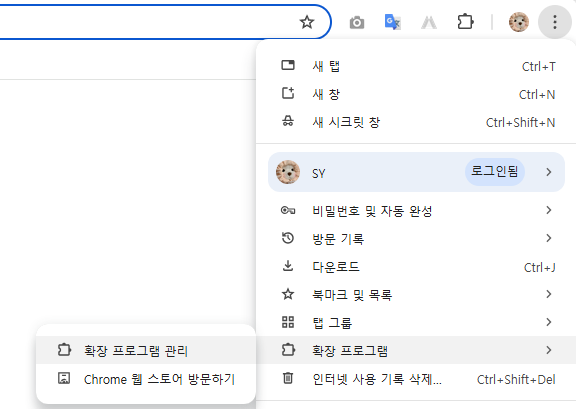Select 확장 프로그램 in main menu
The width and height of the screenshot is (576, 409).
tap(416, 350)
